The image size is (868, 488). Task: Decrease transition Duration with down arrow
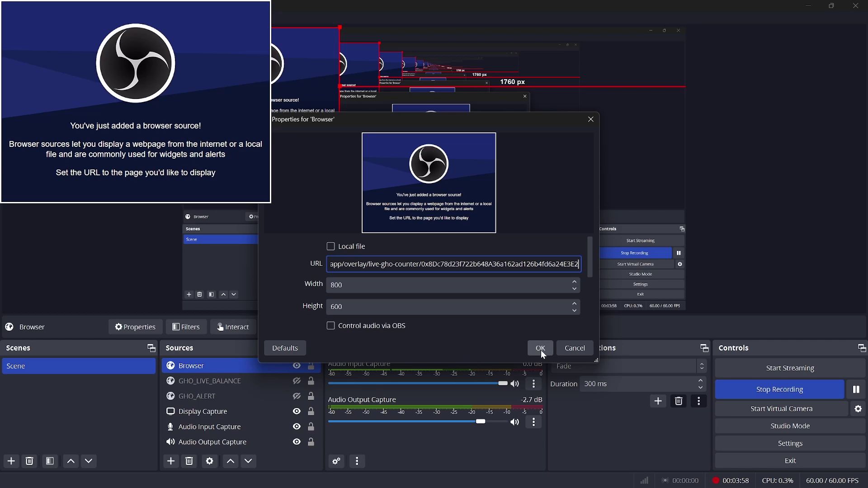pos(701,388)
